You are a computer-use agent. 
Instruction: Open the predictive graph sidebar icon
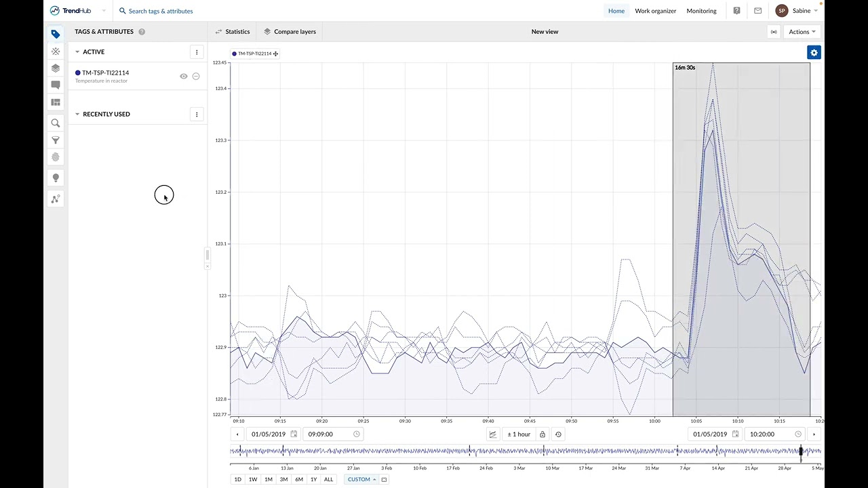click(x=56, y=199)
